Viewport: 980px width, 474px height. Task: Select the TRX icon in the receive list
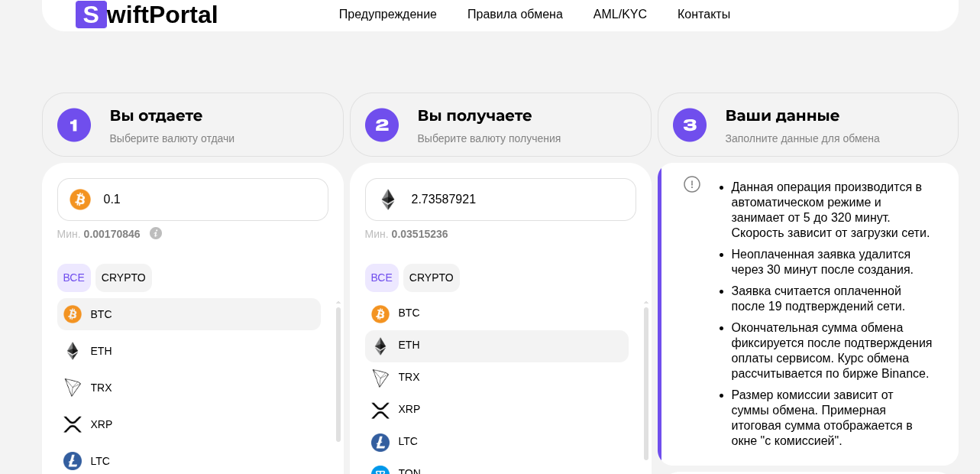click(380, 378)
